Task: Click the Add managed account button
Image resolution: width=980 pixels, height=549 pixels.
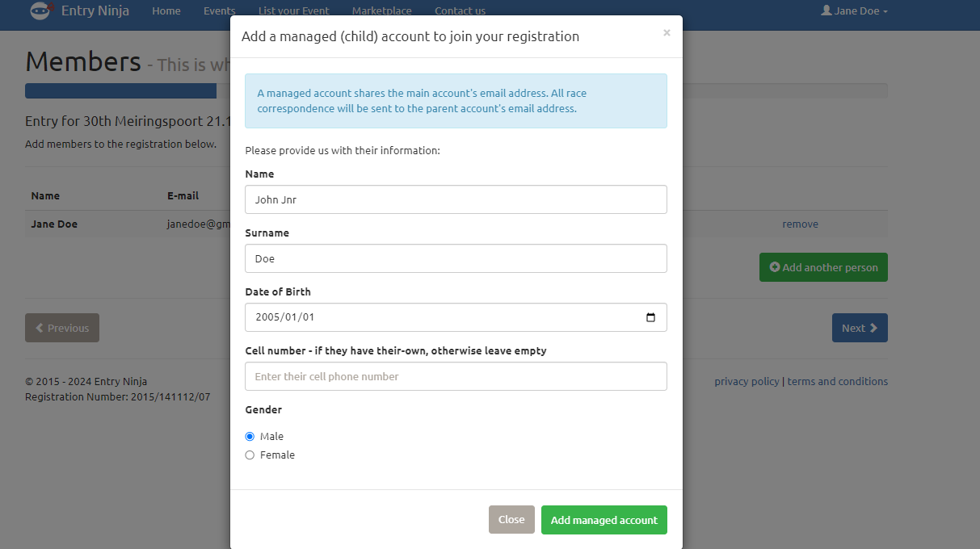Action: tap(604, 520)
